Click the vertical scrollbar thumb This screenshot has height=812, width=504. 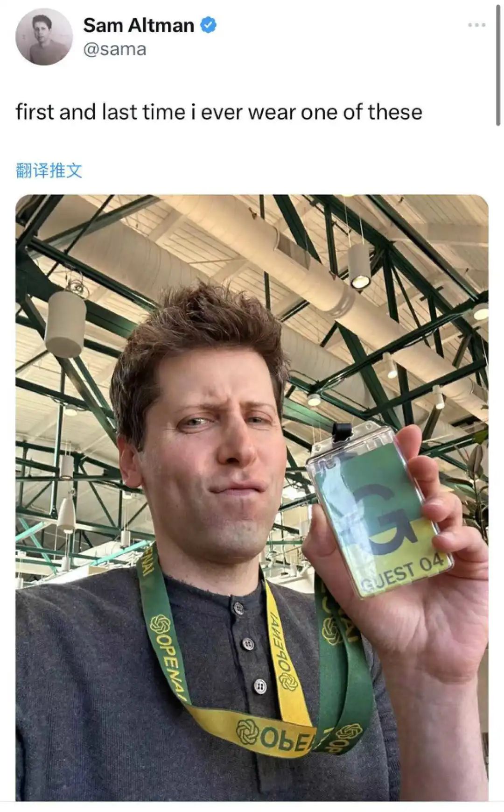[x=498, y=63]
